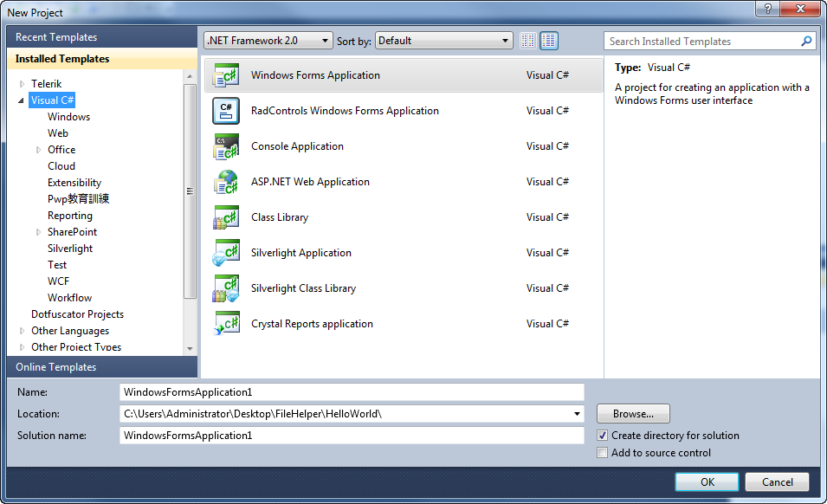Click the Crystal Reports application icon
The width and height of the screenshot is (827, 504).
pos(226,324)
